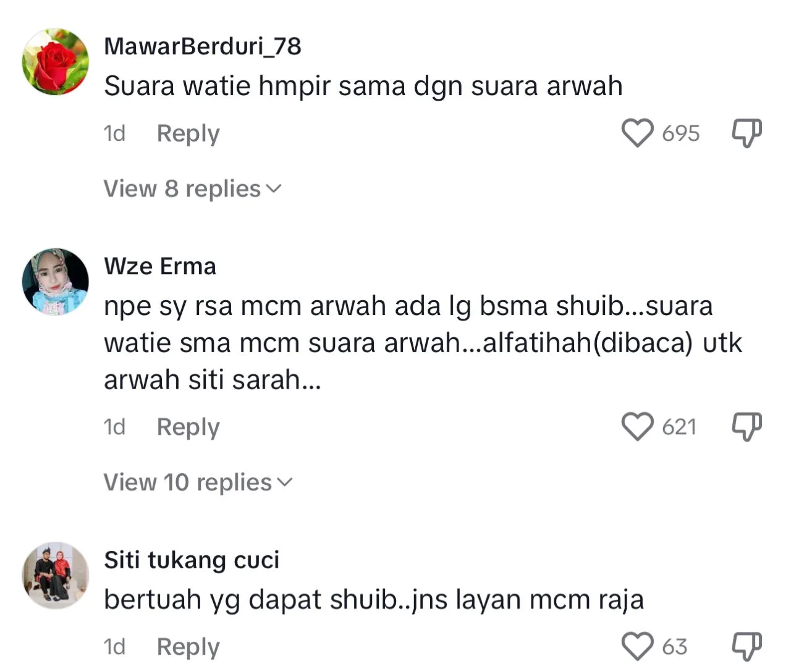Click the 695 likes count
This screenshot has width=791, height=672.
(681, 133)
